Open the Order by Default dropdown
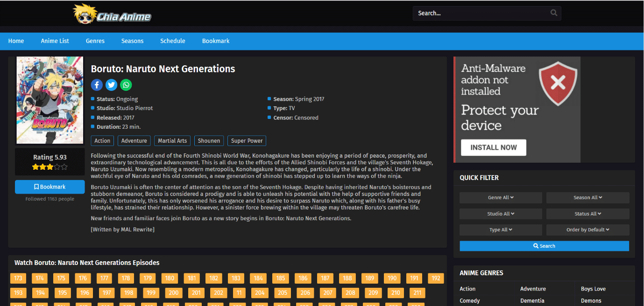The image size is (644, 306). pos(587,229)
